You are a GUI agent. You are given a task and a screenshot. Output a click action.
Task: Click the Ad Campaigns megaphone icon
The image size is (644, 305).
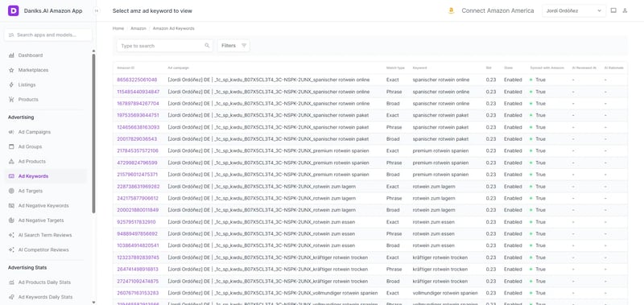pyautogui.click(x=11, y=132)
